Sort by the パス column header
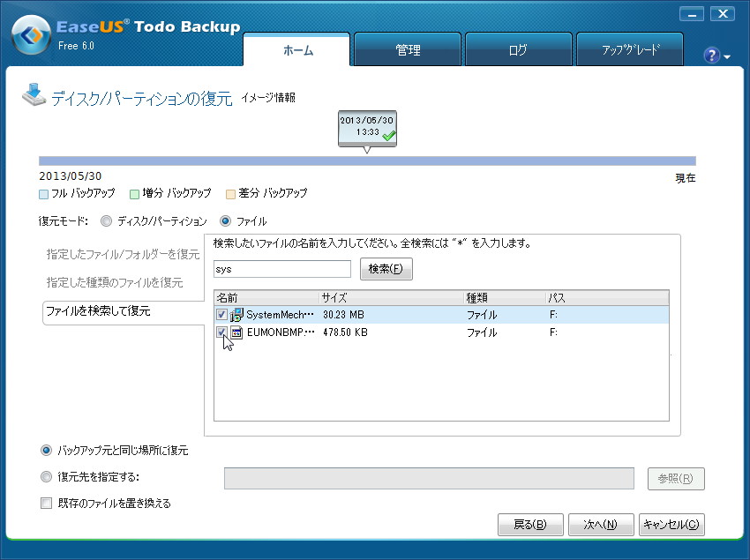The image size is (750, 560). (x=607, y=297)
